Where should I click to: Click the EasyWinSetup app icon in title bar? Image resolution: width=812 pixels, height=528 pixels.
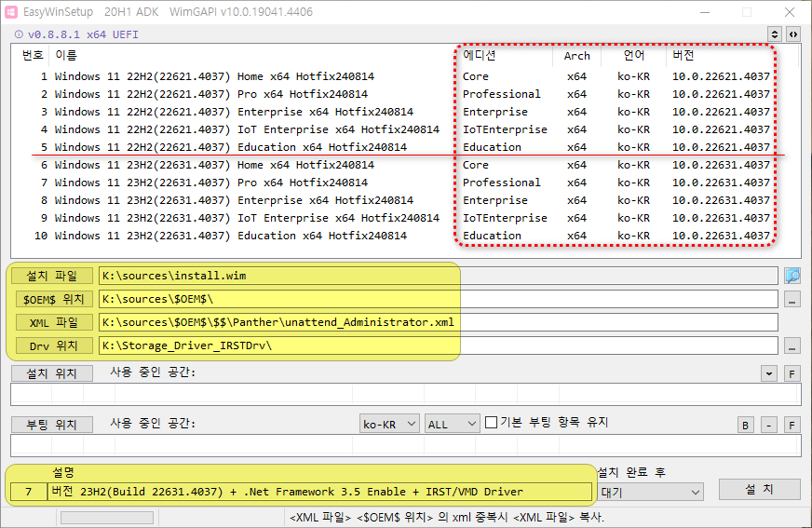[11, 12]
